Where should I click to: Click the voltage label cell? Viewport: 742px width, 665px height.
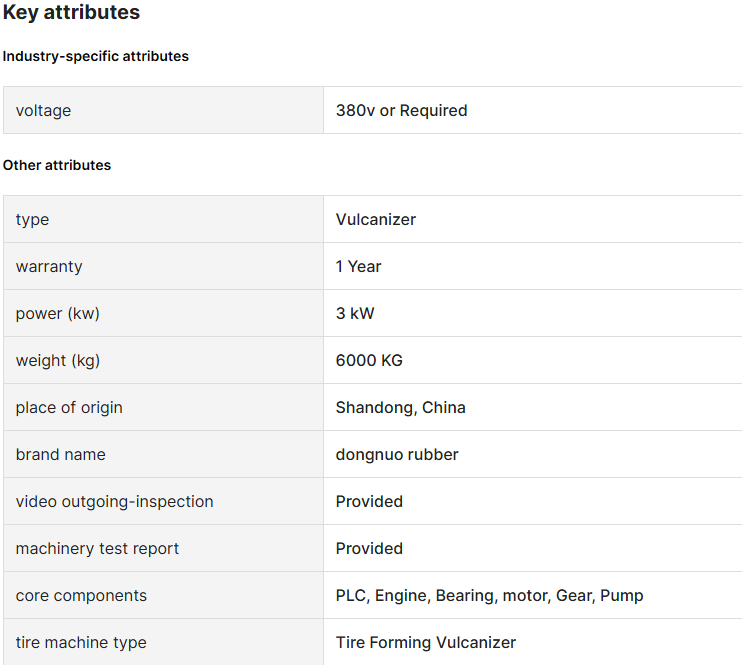(163, 110)
